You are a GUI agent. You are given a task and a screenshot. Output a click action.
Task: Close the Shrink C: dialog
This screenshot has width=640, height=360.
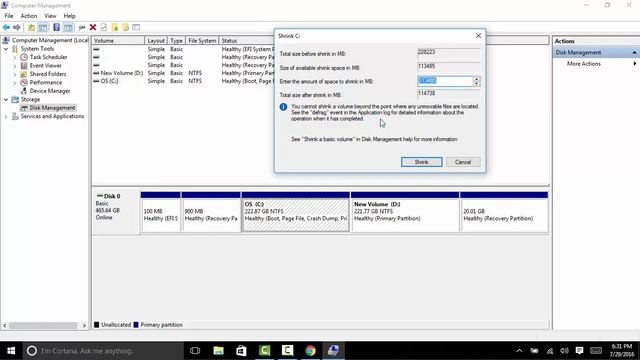pos(478,36)
